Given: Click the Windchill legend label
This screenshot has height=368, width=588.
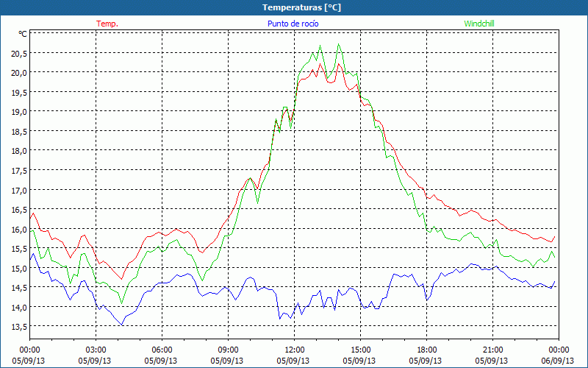Looking at the screenshot, I should [479, 24].
